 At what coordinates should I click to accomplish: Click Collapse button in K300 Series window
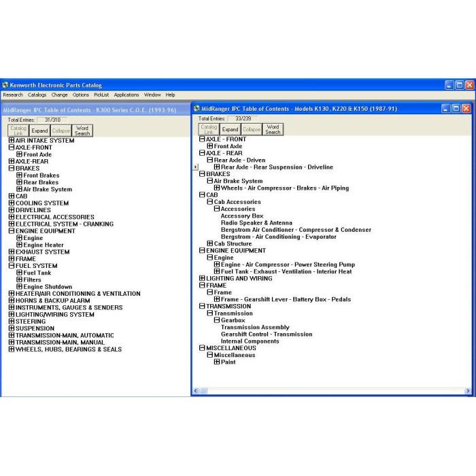(x=61, y=131)
